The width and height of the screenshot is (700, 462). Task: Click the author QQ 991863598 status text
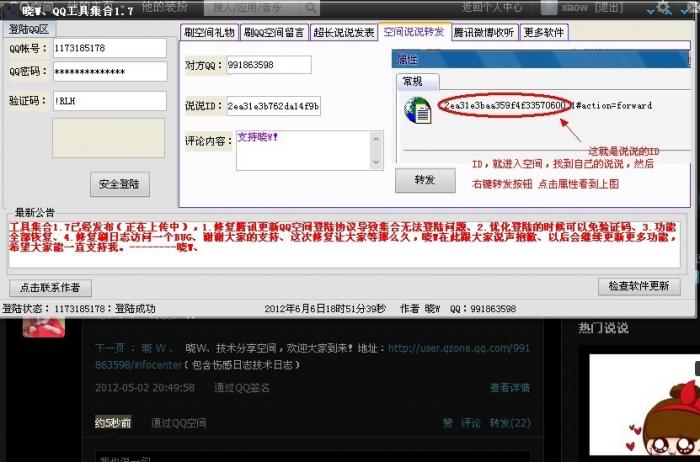pos(483,308)
